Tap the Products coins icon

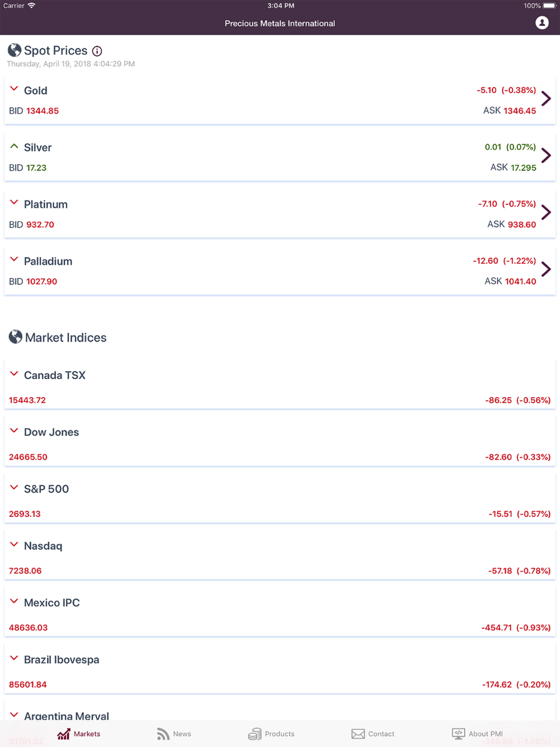tap(255, 734)
